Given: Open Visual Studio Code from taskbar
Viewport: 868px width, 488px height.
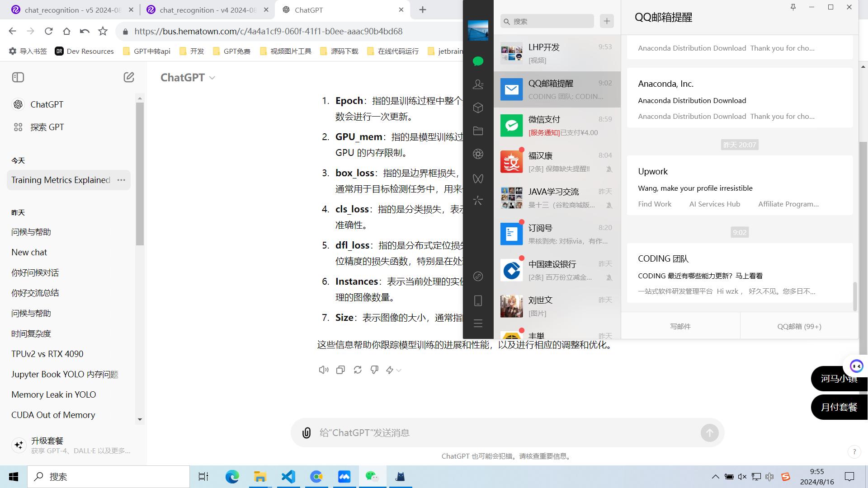Looking at the screenshot, I should 288,477.
